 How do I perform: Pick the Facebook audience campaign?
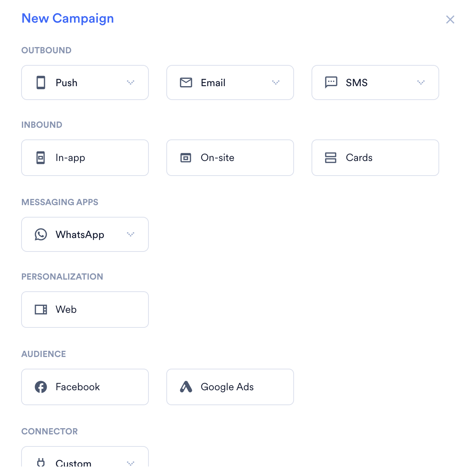point(85,387)
